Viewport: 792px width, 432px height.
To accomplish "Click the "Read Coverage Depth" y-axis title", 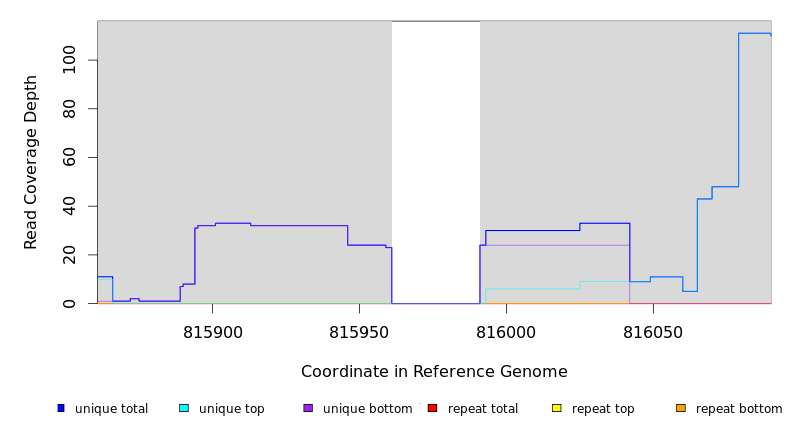I will [31, 162].
